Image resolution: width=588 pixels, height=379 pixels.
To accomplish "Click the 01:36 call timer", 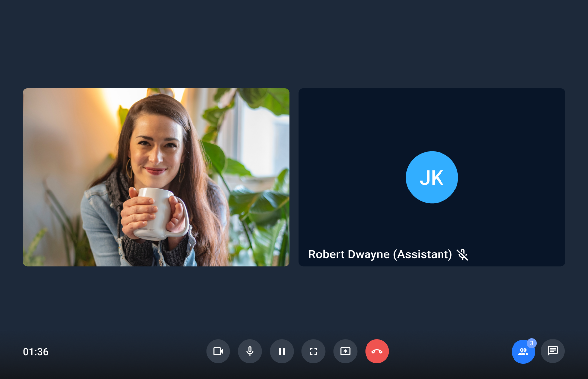I will 36,352.
